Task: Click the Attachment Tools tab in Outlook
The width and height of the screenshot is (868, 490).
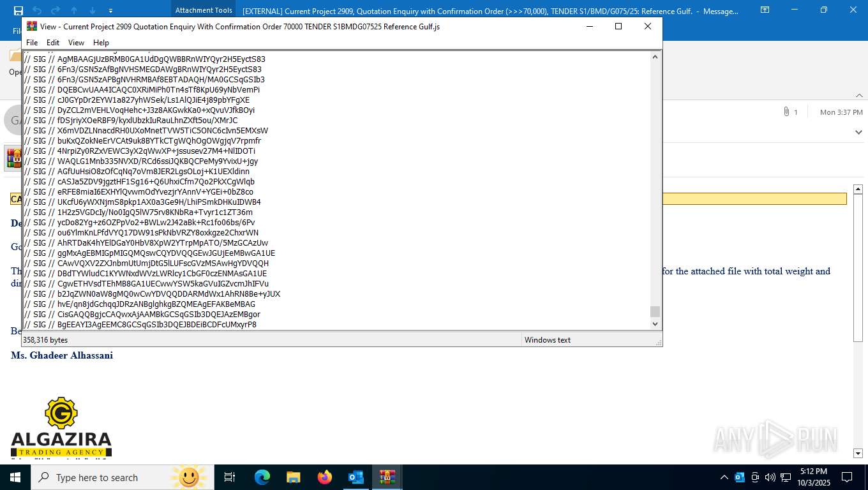Action: 204,10
